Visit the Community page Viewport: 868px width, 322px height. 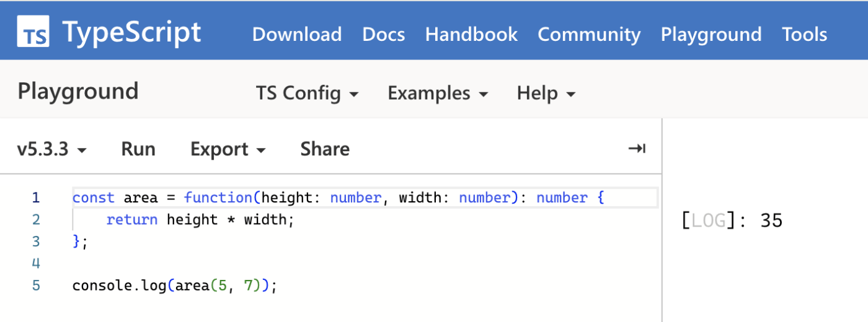pyautogui.click(x=589, y=34)
